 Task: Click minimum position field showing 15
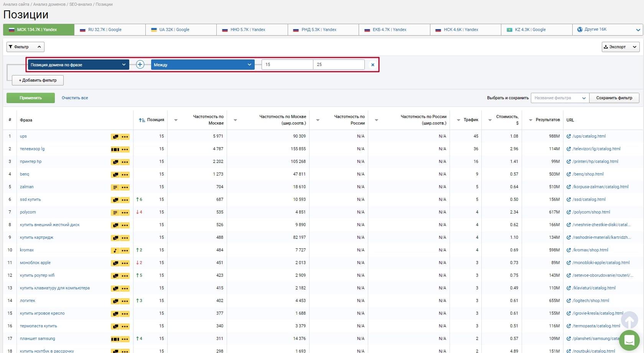pyautogui.click(x=287, y=64)
